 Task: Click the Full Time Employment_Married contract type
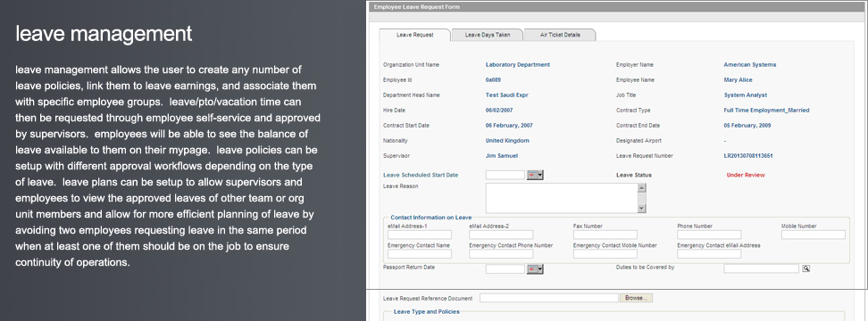pyautogui.click(x=766, y=111)
